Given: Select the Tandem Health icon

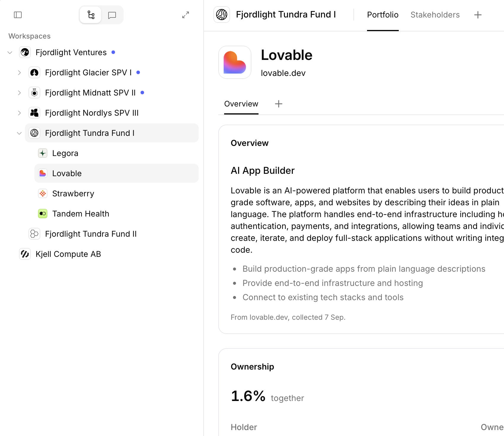Looking at the screenshot, I should click(43, 214).
